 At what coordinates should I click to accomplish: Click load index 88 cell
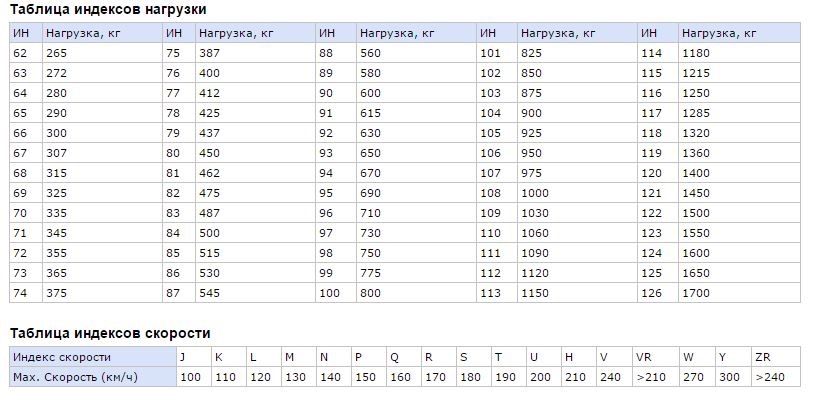coord(326,53)
